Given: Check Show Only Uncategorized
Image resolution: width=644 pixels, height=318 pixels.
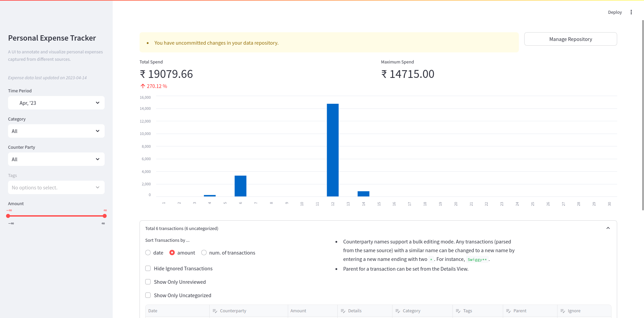Looking at the screenshot, I should [148, 295].
